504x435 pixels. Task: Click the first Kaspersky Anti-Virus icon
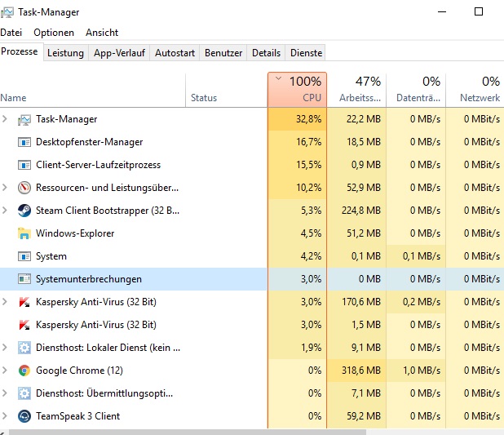[x=24, y=302]
